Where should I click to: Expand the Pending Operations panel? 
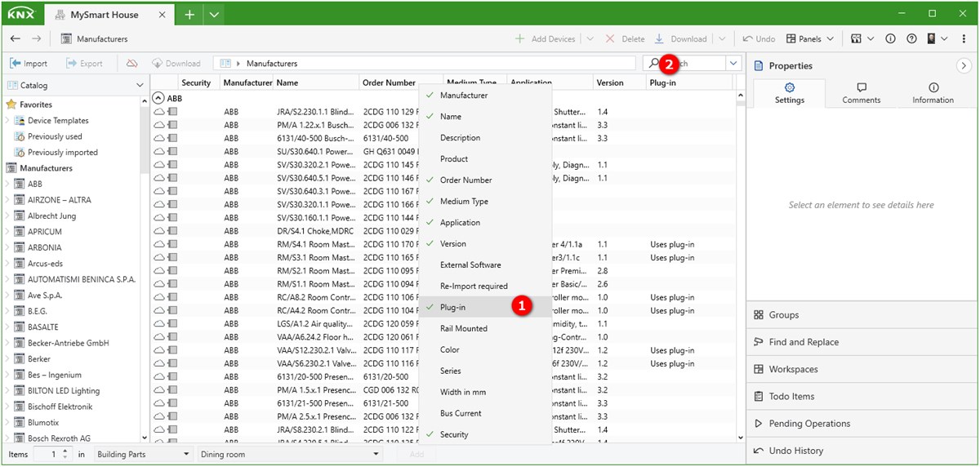862,424
